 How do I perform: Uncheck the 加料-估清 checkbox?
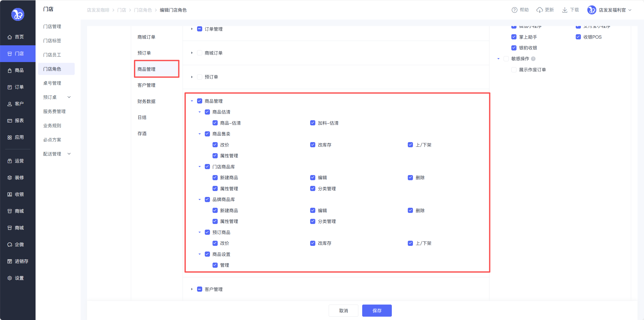click(x=312, y=123)
